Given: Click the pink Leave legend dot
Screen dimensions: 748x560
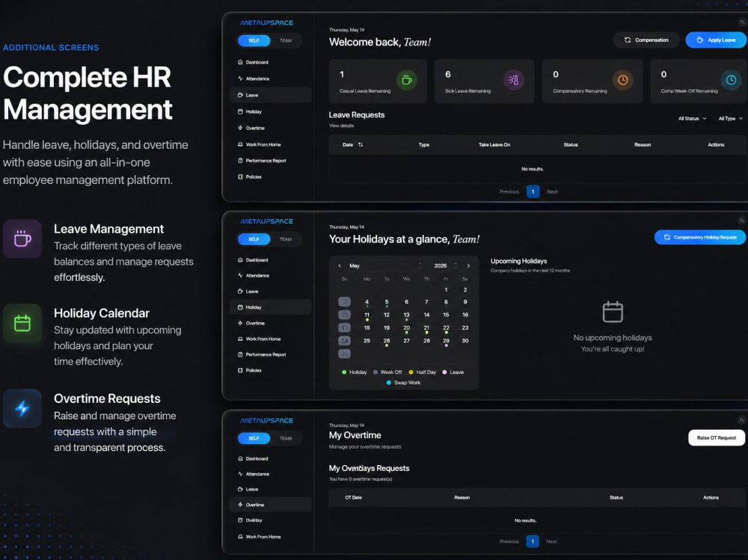Looking at the screenshot, I should [x=444, y=372].
